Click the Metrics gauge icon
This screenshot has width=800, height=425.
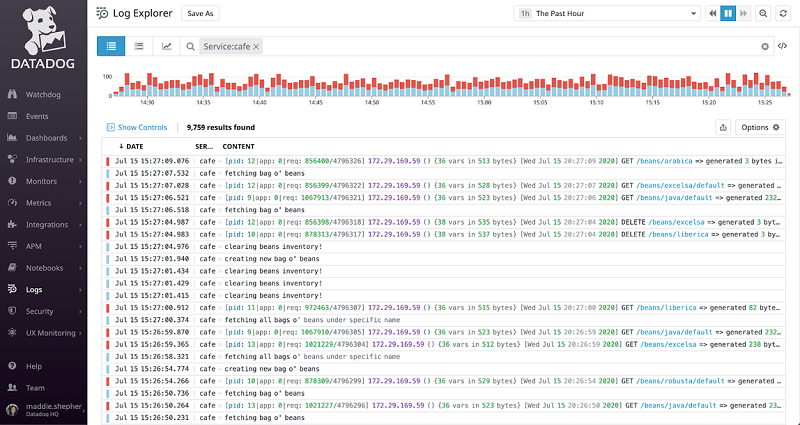[x=12, y=203]
